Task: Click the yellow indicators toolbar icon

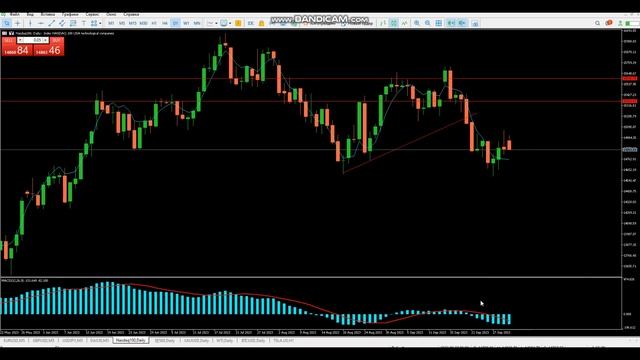Action: (x=238, y=23)
